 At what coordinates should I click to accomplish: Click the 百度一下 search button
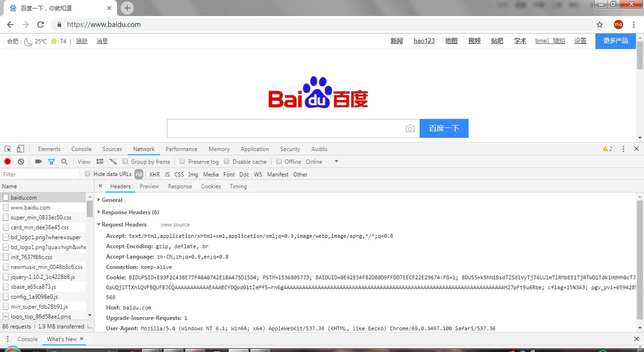point(444,128)
